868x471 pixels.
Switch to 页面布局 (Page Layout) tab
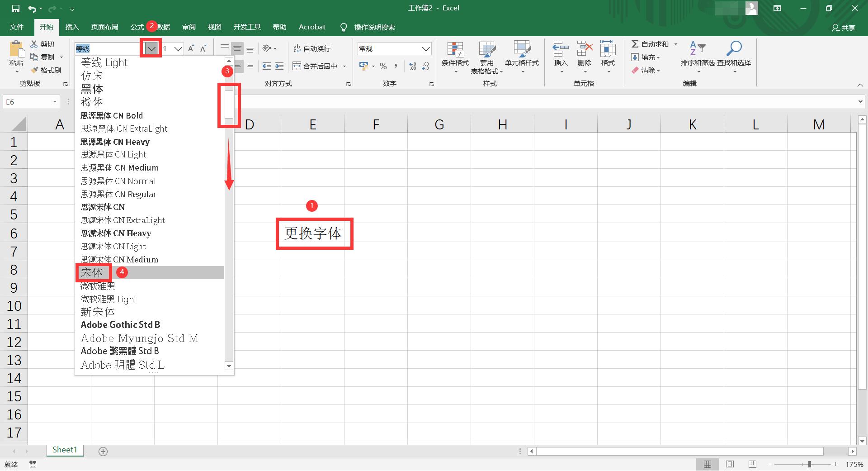(x=105, y=27)
